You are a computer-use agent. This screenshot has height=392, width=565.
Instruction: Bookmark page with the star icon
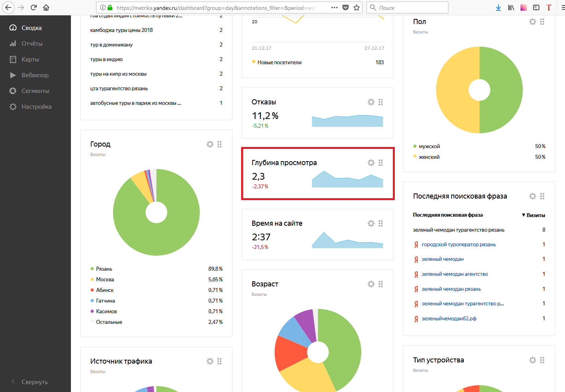(x=357, y=7)
